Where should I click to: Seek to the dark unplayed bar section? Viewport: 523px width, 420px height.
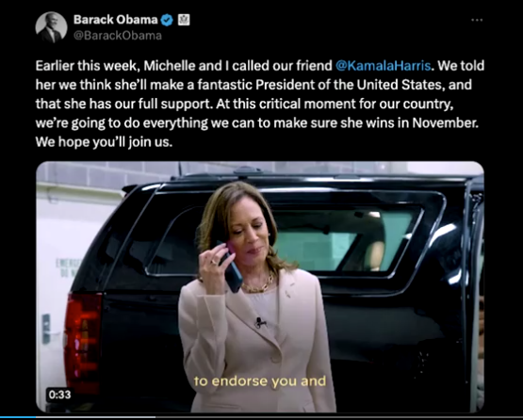pyautogui.click(x=339, y=417)
